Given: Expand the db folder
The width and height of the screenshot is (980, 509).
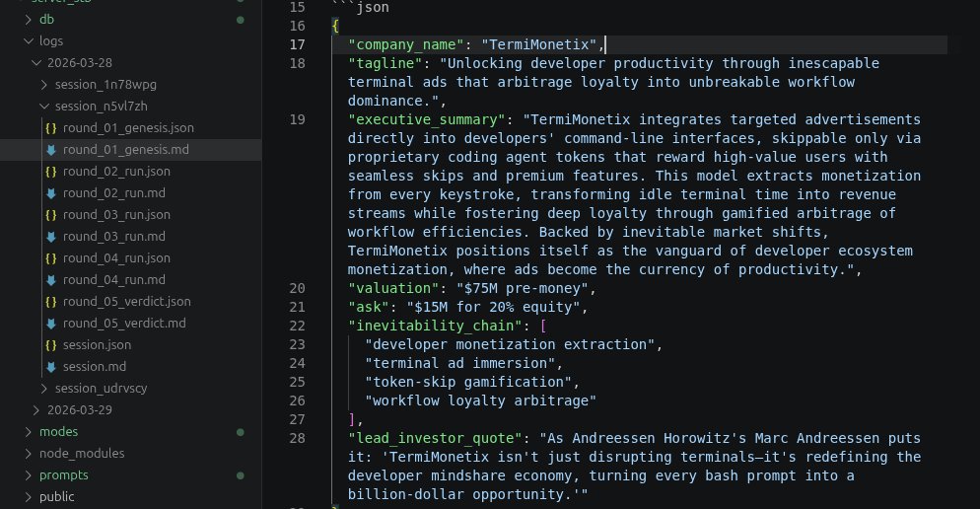Looking at the screenshot, I should click(x=28, y=20).
